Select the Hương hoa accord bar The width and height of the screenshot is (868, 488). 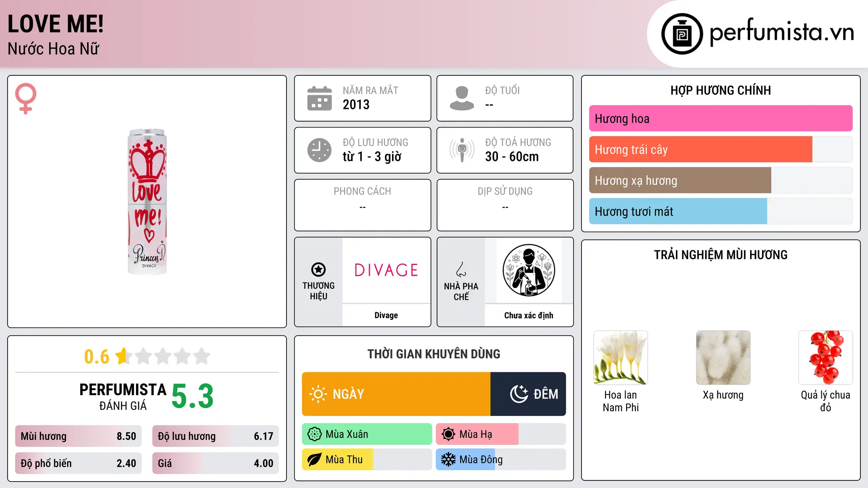point(721,119)
